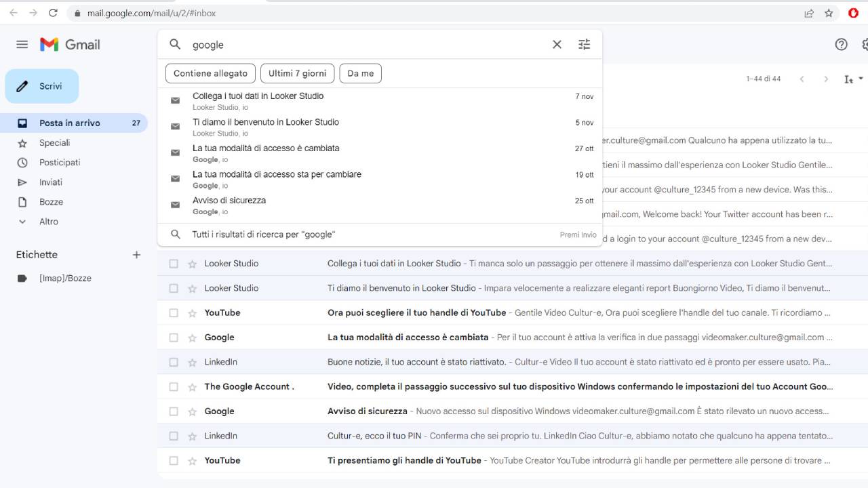This screenshot has width=868, height=488.
Task: Open suggestion 'La tua modalità di accesso sta per cambiare'
Action: point(380,179)
